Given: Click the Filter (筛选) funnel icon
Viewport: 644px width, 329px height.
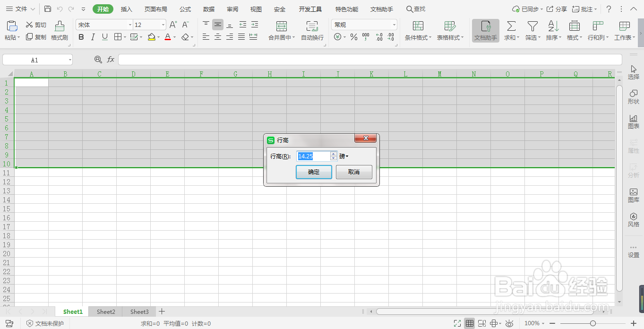Looking at the screenshot, I should [532, 26].
